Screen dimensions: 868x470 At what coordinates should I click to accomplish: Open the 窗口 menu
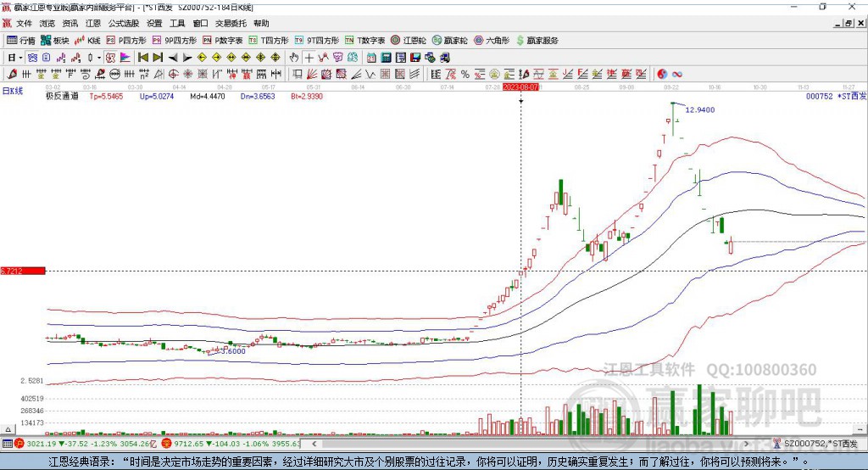(x=200, y=23)
